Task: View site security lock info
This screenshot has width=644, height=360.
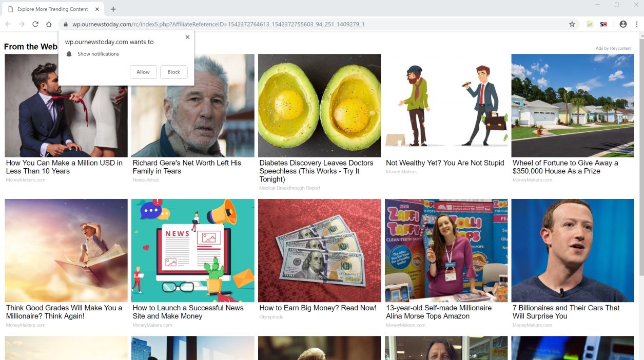Action: 65,24
